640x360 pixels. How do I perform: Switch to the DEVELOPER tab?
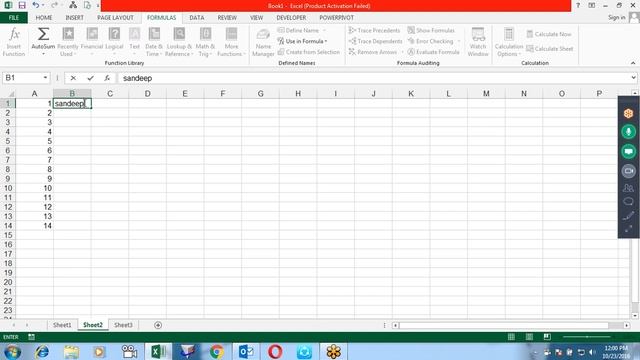tap(291, 18)
